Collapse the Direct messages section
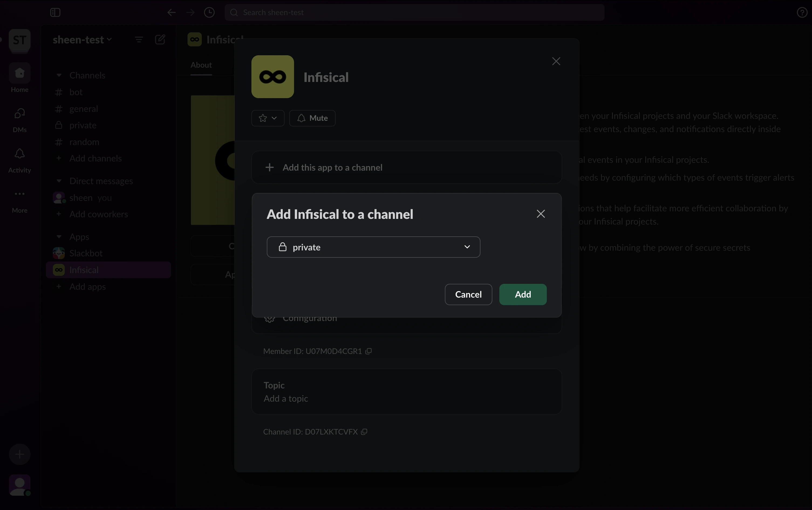The width and height of the screenshot is (812, 510). [x=59, y=181]
